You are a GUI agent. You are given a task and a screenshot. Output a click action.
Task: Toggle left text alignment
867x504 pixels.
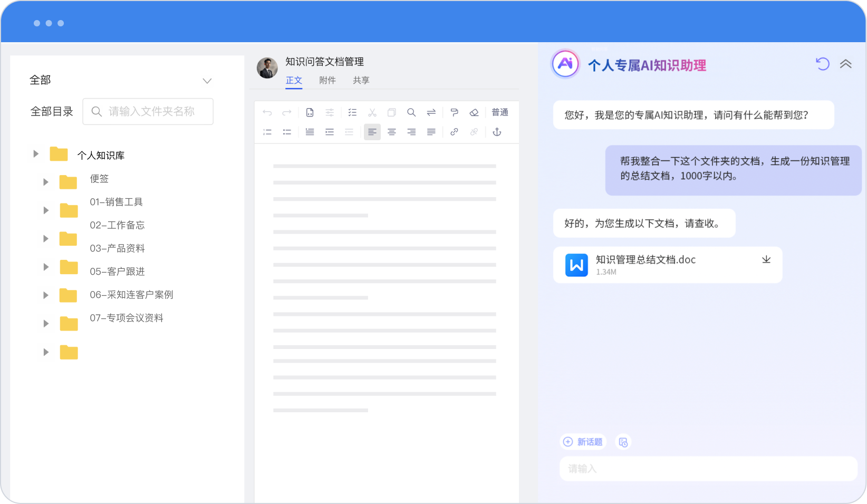click(x=372, y=132)
